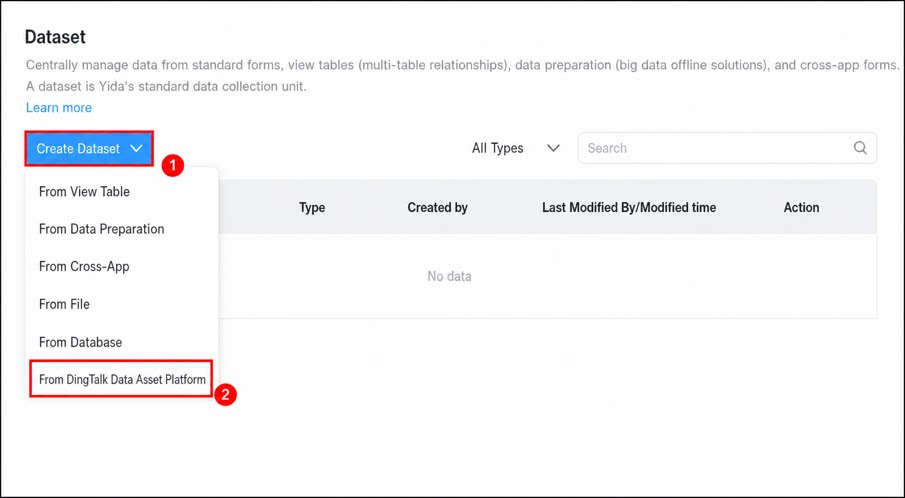The width and height of the screenshot is (905, 498).
Task: Open the All Types filter dropdown
Action: pos(515,148)
